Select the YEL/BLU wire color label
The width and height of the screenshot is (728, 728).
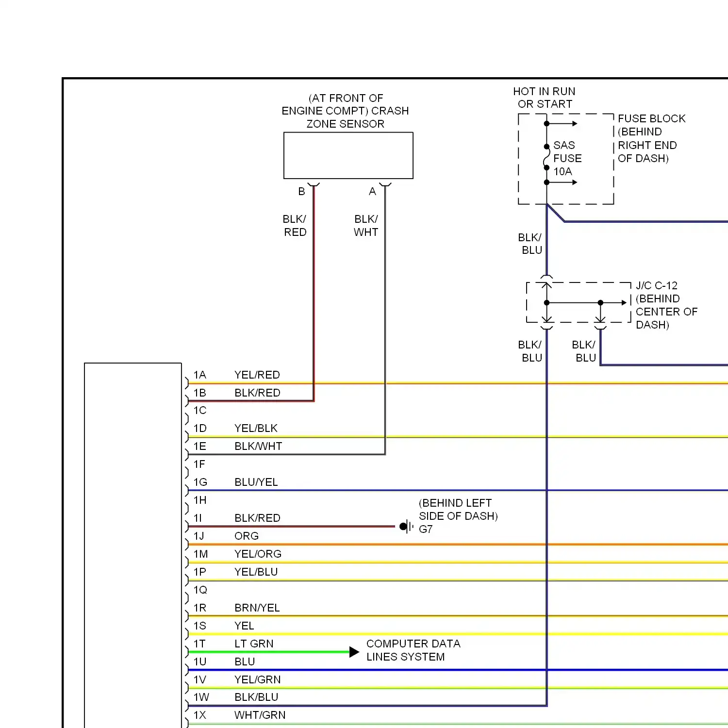click(x=256, y=572)
